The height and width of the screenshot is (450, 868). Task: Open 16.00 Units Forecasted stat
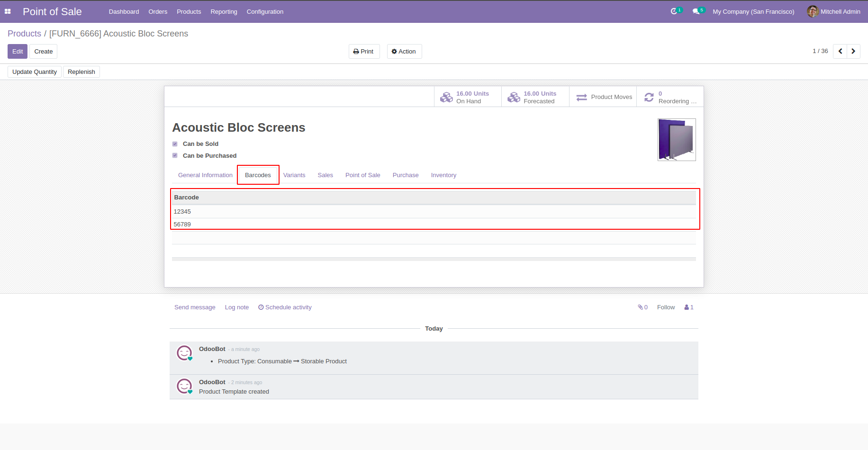click(x=535, y=97)
